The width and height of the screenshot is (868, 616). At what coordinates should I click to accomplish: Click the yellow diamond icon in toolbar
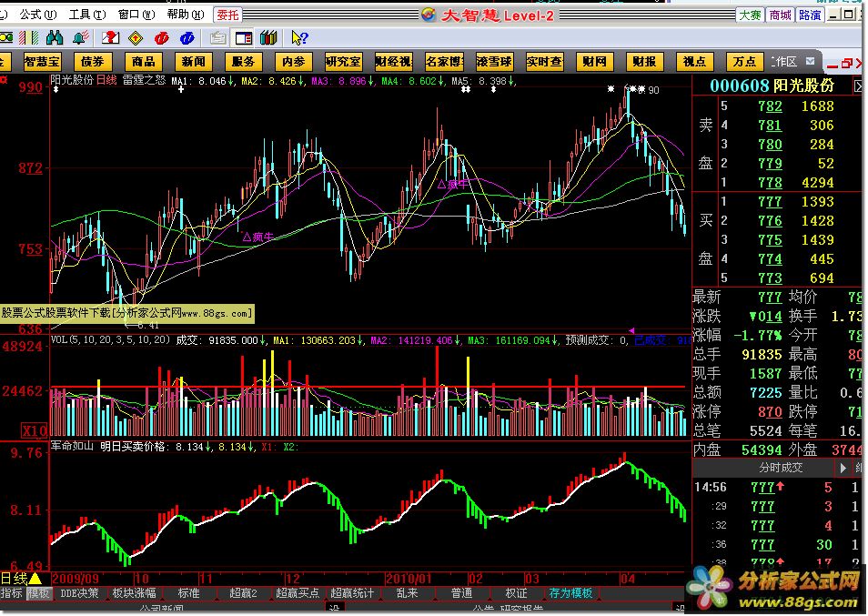136,38
